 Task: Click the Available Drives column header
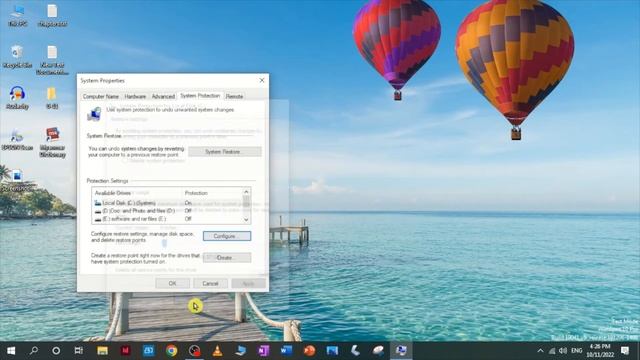tap(137, 193)
